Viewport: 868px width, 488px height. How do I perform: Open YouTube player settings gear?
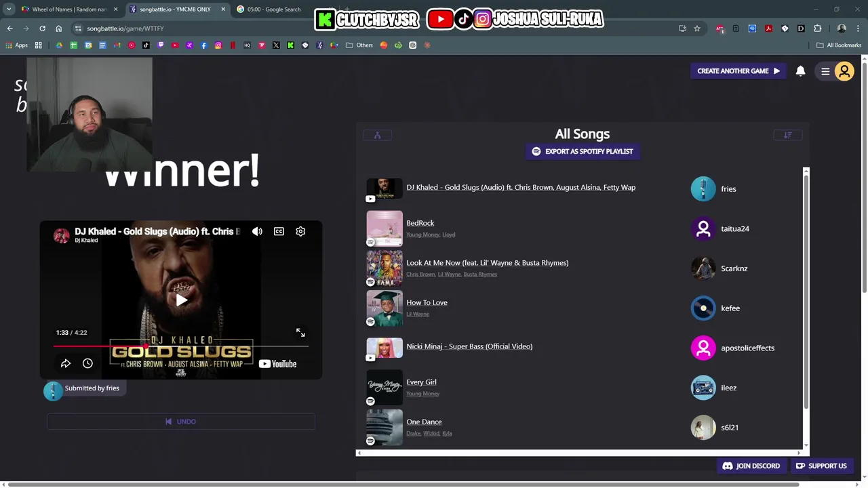point(300,232)
